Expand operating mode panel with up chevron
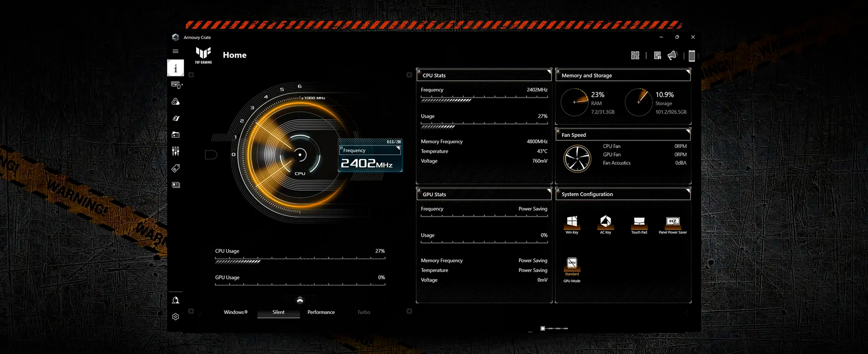This screenshot has height=354, width=868. (300, 300)
